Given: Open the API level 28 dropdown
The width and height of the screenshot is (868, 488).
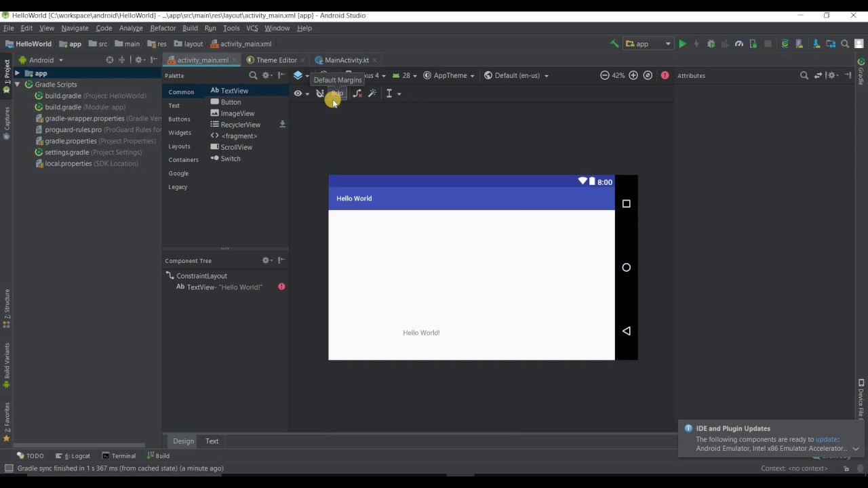Looking at the screenshot, I should pos(405,75).
